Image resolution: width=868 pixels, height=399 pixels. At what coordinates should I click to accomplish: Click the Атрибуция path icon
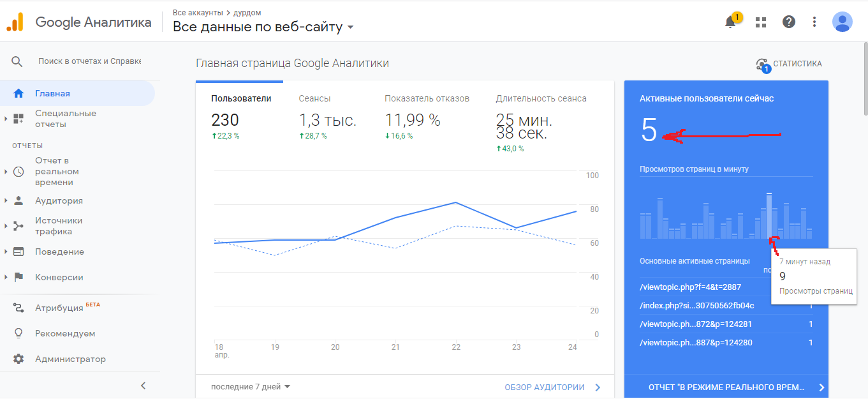18,308
